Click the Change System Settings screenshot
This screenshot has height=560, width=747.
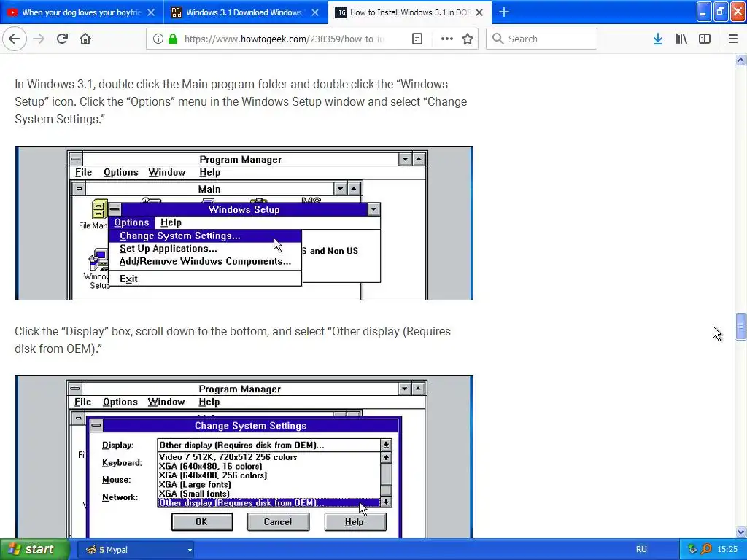click(244, 456)
